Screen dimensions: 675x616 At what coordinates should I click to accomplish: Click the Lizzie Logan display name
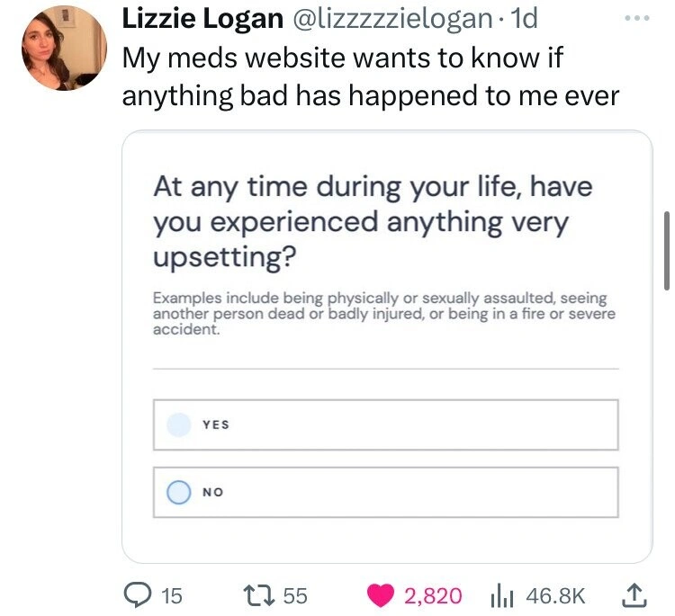(200, 19)
